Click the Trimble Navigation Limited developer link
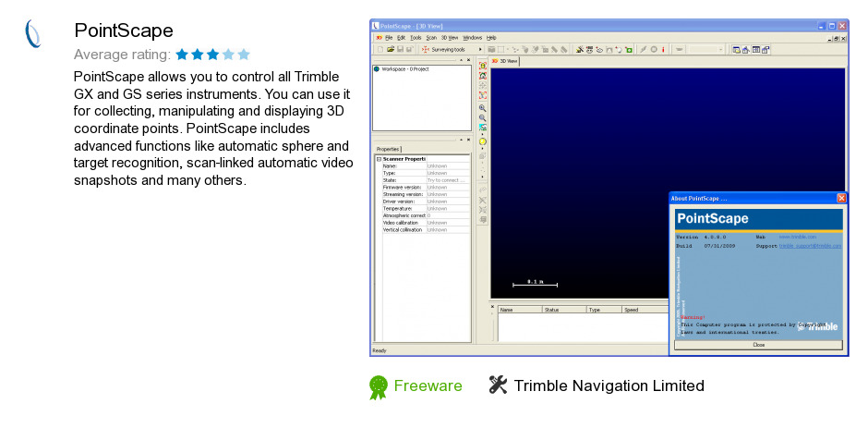Image resolution: width=868 pixels, height=428 pixels. [609, 385]
